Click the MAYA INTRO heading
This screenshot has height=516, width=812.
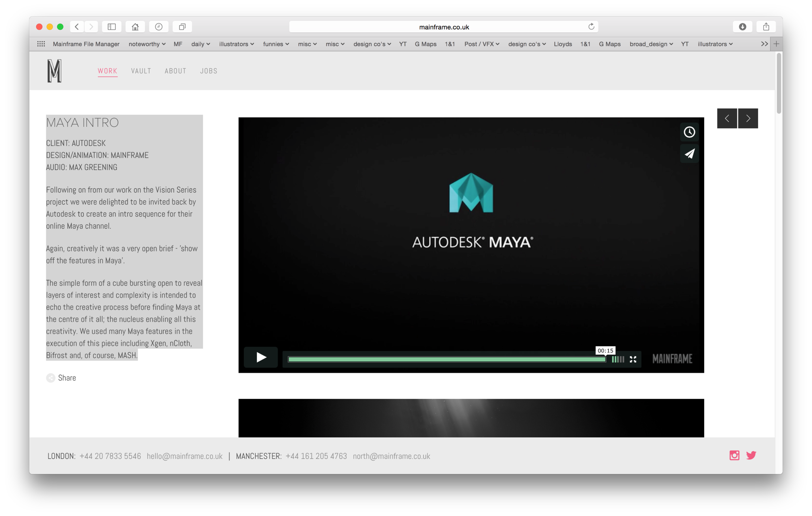tap(82, 123)
